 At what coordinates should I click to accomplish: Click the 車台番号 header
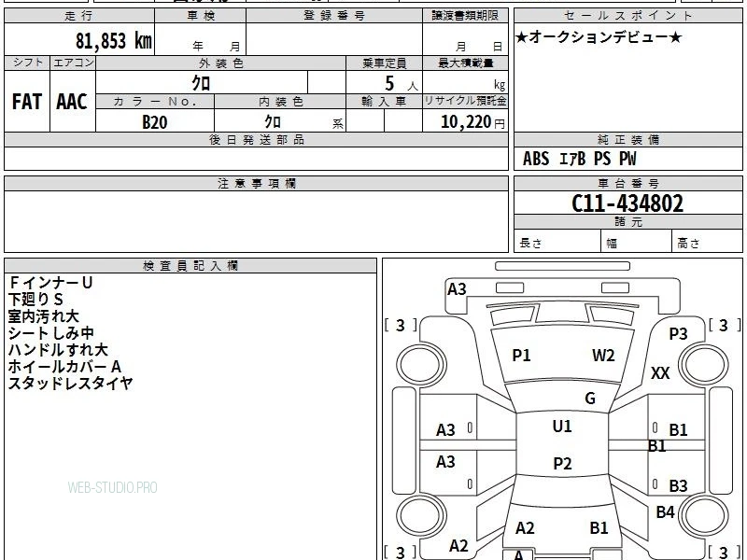point(627,183)
